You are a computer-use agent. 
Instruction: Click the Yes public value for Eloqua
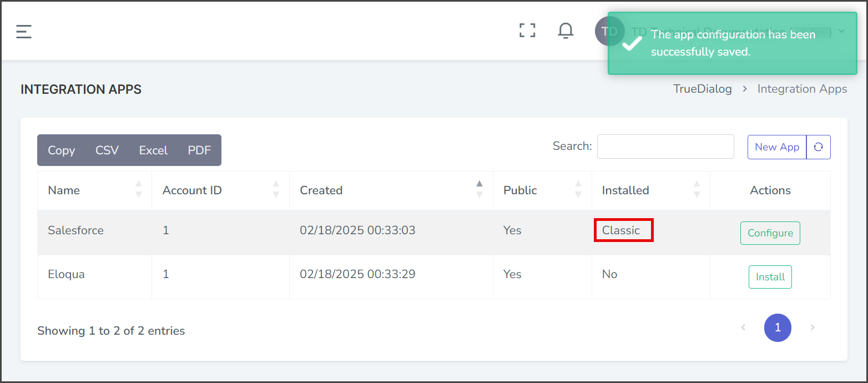[512, 274]
